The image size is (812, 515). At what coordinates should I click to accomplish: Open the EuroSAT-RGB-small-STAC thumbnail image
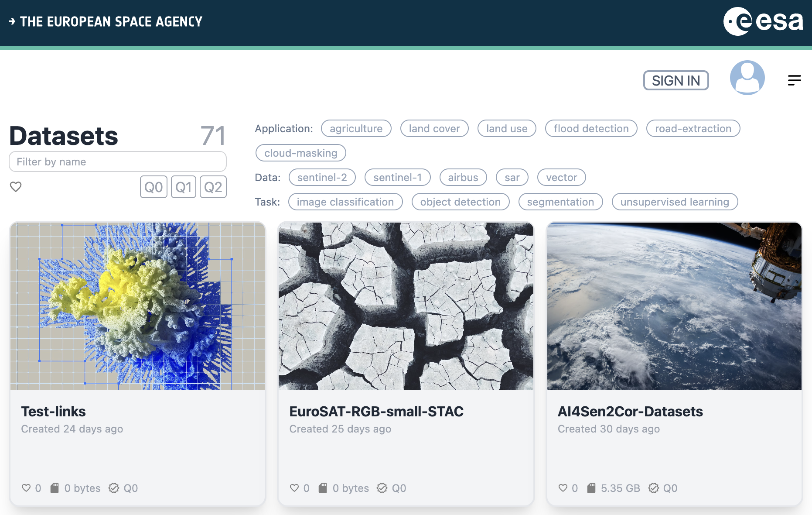point(406,306)
